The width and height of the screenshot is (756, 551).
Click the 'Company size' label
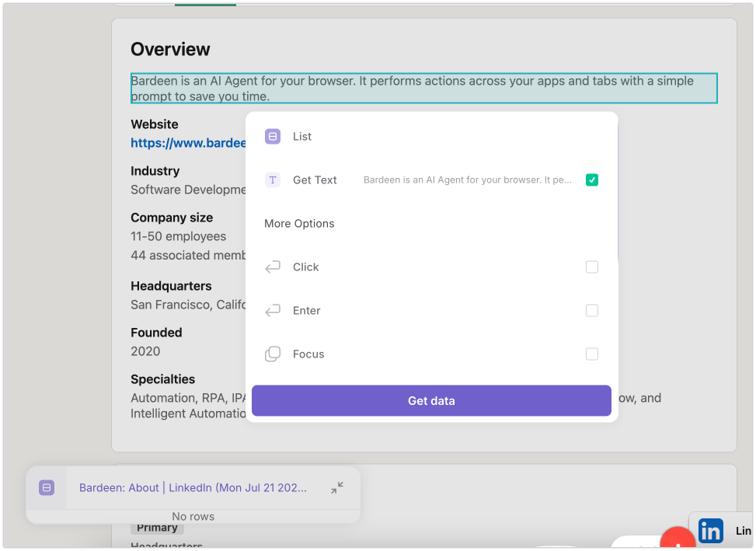[172, 218]
